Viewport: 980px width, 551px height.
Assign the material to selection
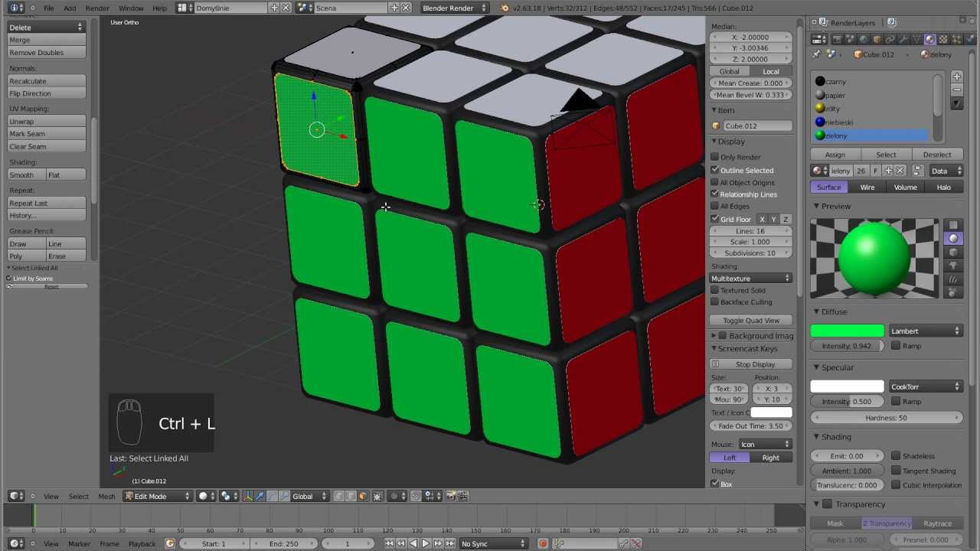tap(835, 155)
